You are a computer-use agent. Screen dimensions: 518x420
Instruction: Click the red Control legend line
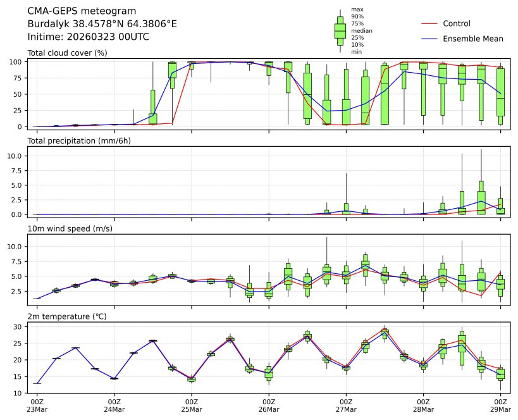pyautogui.click(x=429, y=23)
